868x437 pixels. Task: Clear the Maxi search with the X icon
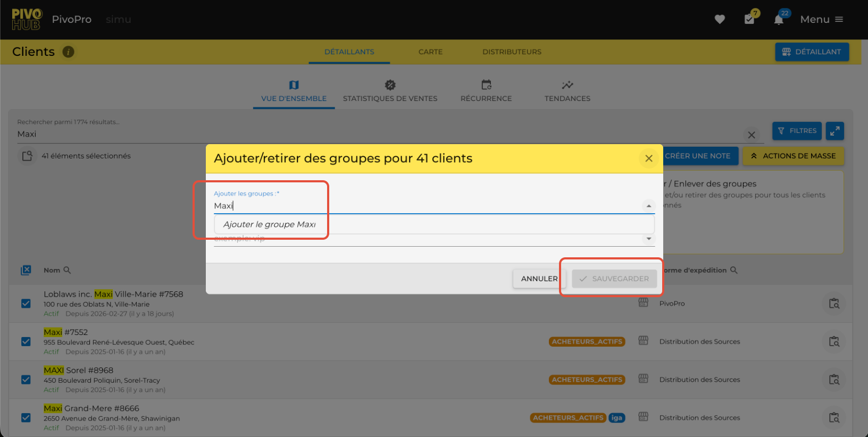click(752, 135)
